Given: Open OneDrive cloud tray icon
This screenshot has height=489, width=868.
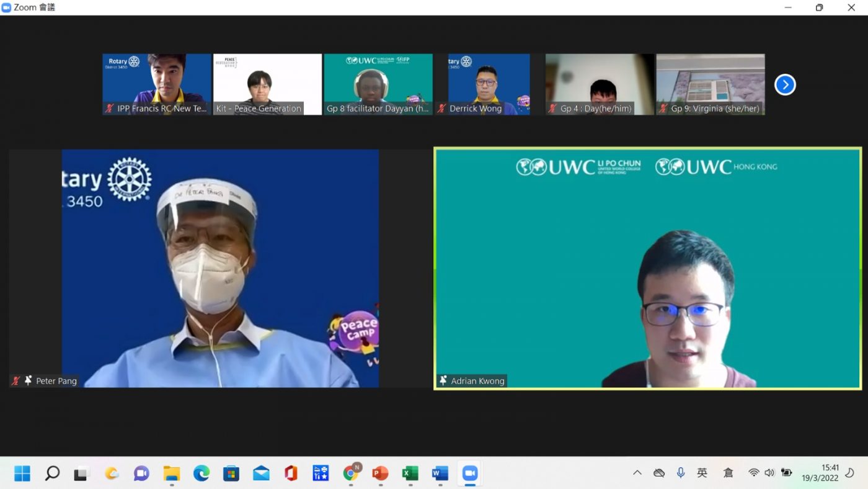Looking at the screenshot, I should [x=659, y=473].
